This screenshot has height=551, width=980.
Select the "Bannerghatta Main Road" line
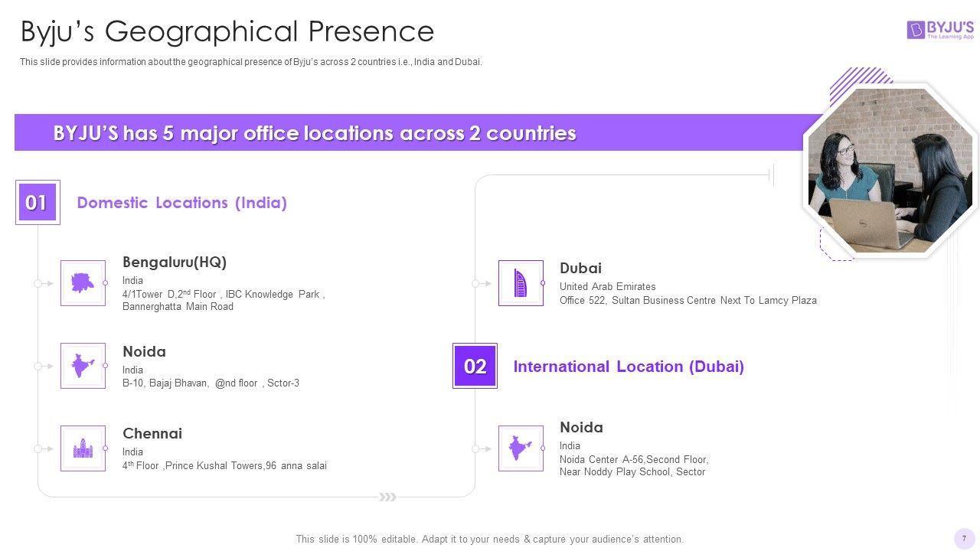pyautogui.click(x=178, y=307)
